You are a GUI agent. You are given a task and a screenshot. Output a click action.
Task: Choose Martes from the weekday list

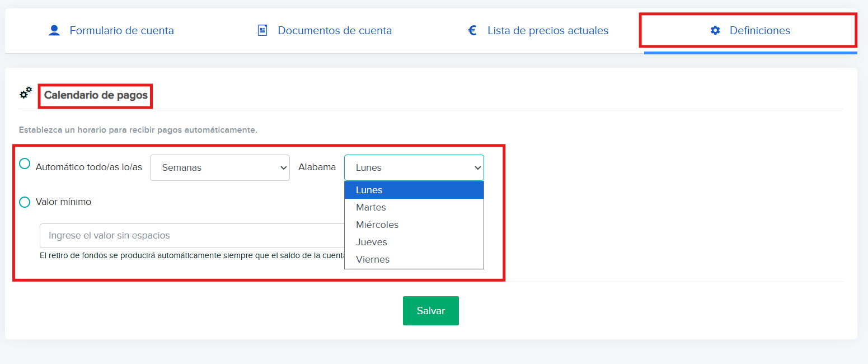pyautogui.click(x=371, y=207)
